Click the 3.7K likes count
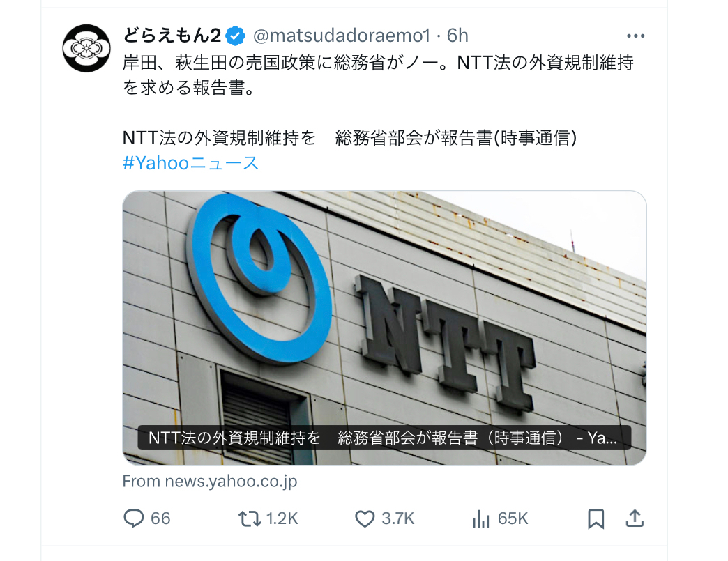The image size is (728, 561). (x=398, y=518)
